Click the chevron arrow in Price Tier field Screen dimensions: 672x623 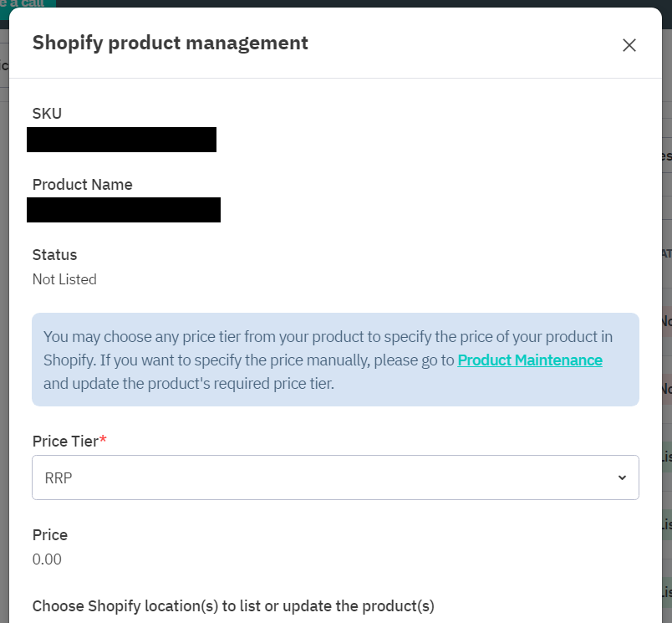(x=622, y=477)
